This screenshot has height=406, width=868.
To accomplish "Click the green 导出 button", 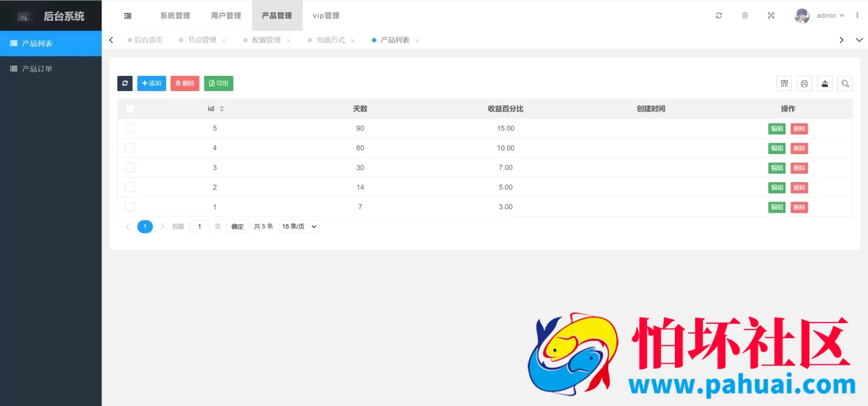I will (219, 83).
